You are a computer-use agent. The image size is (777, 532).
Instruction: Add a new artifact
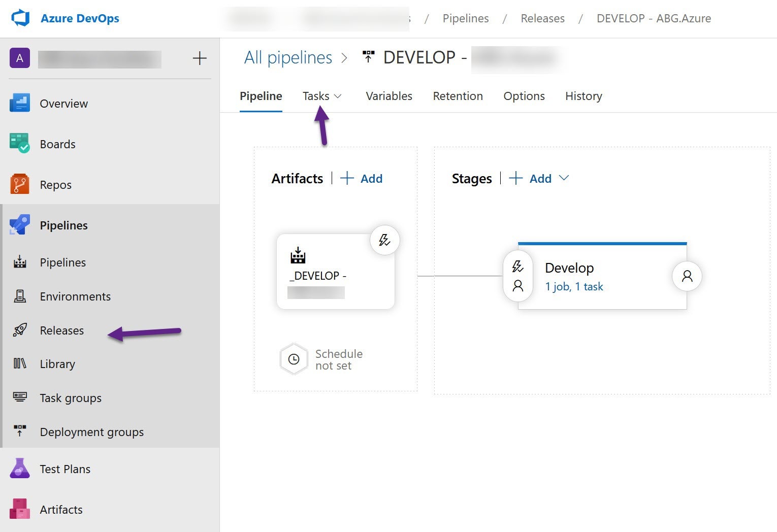click(362, 178)
